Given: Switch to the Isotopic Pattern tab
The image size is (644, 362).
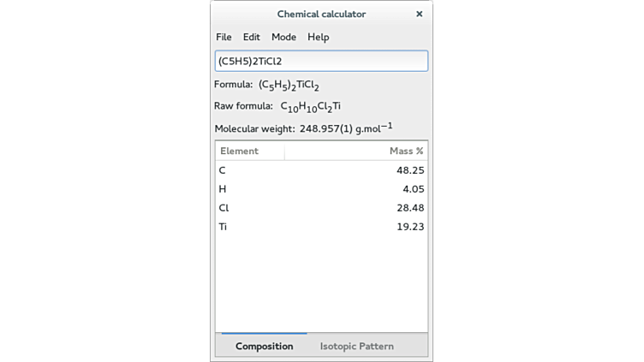Looking at the screenshot, I should pos(356,346).
